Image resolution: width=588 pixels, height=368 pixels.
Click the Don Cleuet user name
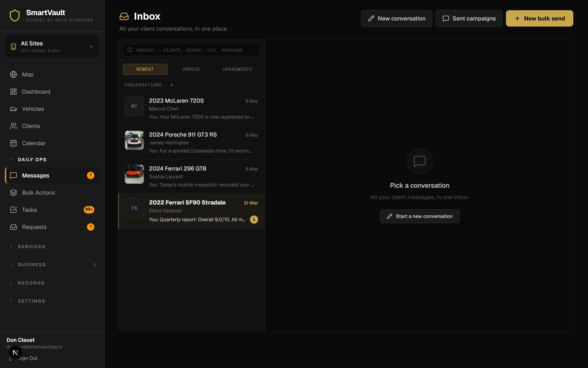[x=21, y=340]
